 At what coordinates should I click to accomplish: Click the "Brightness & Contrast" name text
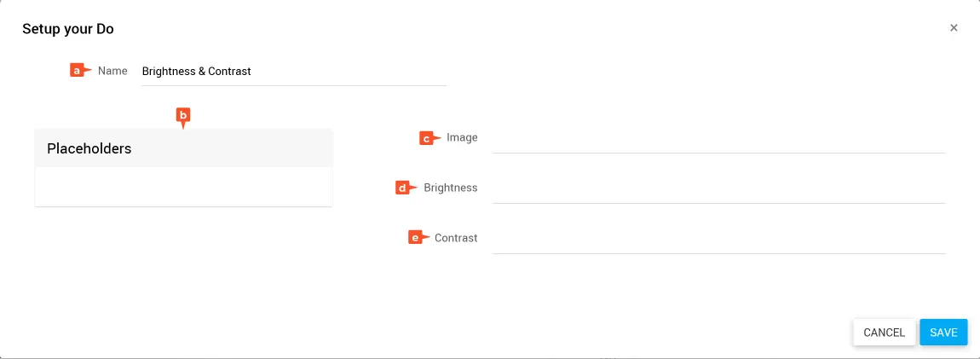[197, 72]
